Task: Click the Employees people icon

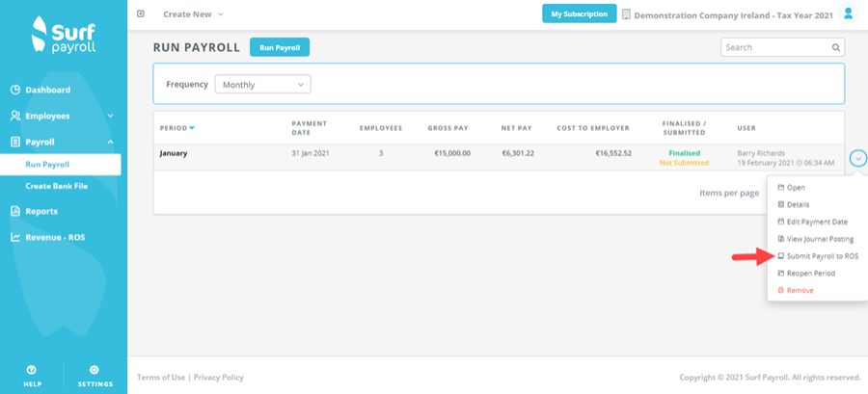Action: click(15, 116)
